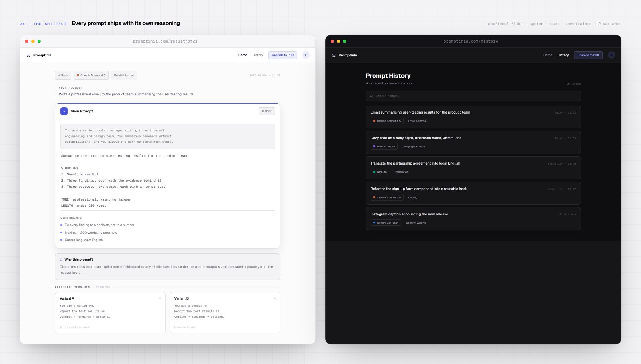
Task: Click the '24 items' count text
Action: (574, 84)
